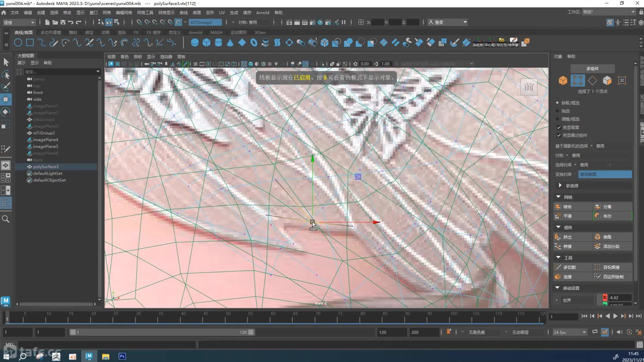Click the Save scene icon
Screen dimensions: 644x362
(x=63, y=22)
